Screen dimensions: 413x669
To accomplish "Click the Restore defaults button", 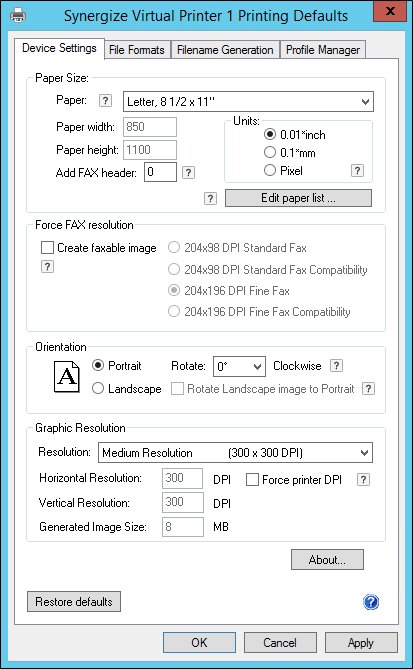I will point(74,602).
